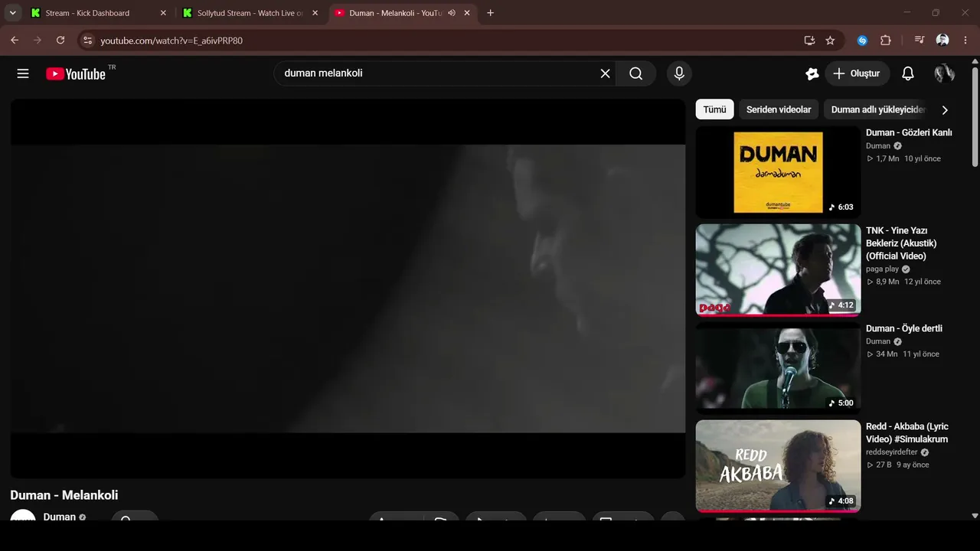Open the TNK - Yine Yazı Bekleriz title

(x=901, y=243)
